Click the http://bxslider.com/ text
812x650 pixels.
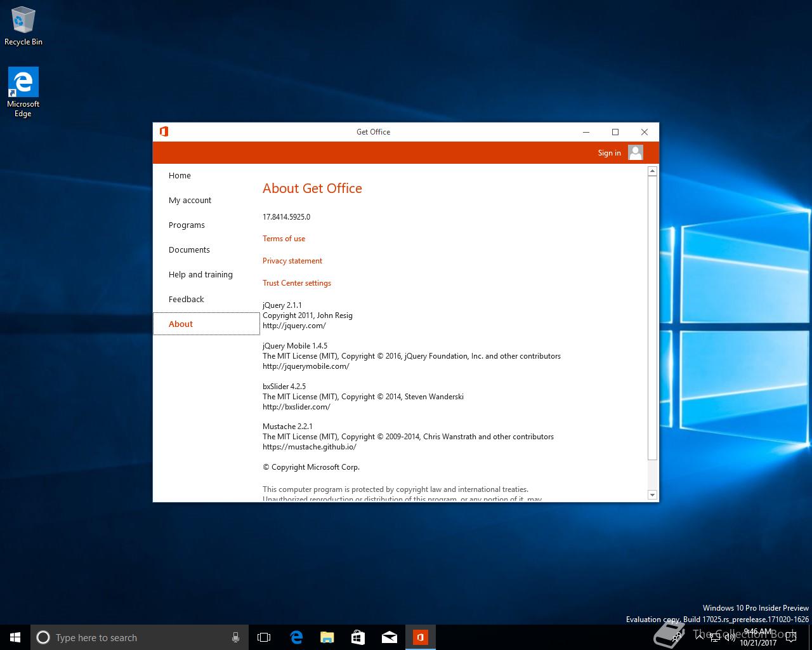click(296, 407)
